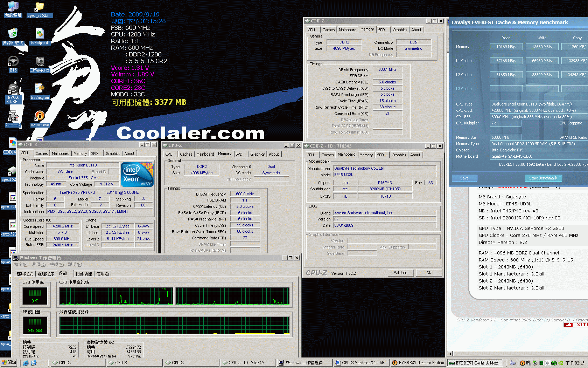
Task: Click the blue quick launch icon beside Internet Explorer
Action: pyautogui.click(x=34, y=363)
